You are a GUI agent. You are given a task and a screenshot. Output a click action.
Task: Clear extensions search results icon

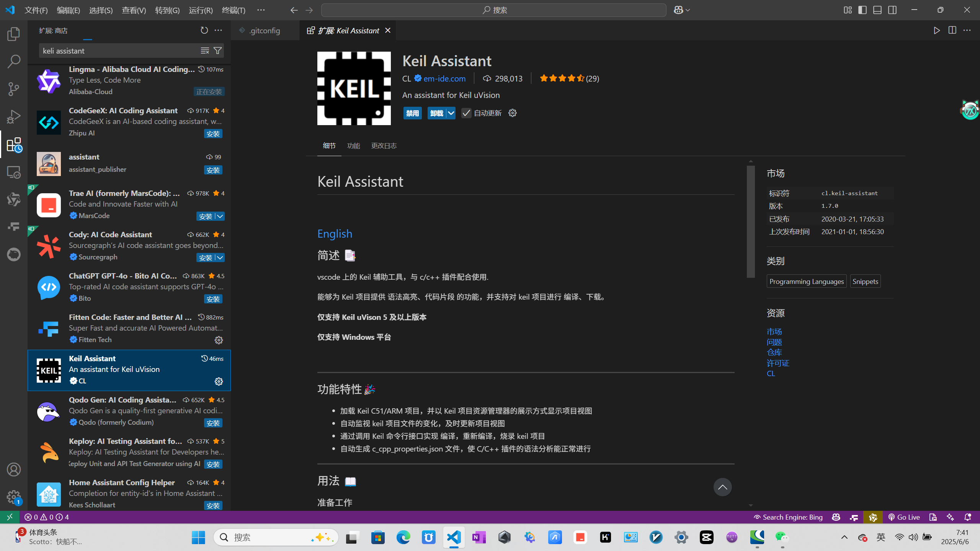pyautogui.click(x=205, y=51)
